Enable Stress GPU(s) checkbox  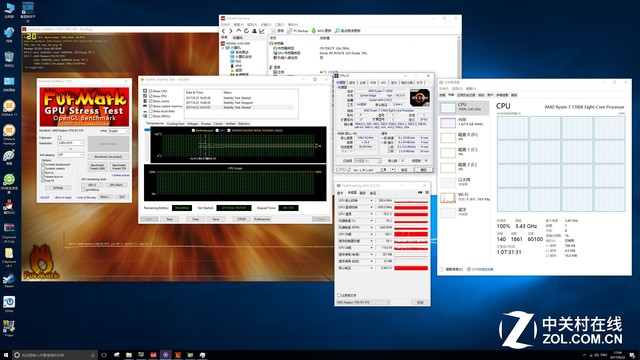151,116
